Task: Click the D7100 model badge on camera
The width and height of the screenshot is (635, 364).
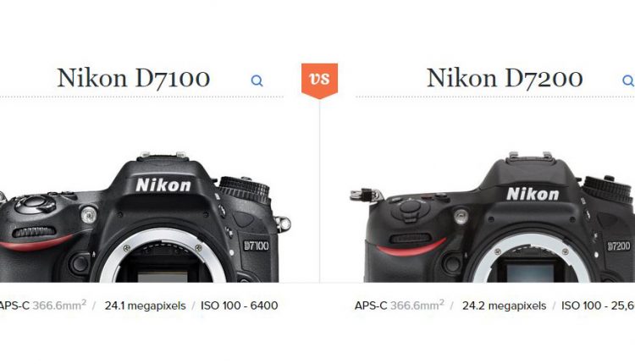Action: 256,245
